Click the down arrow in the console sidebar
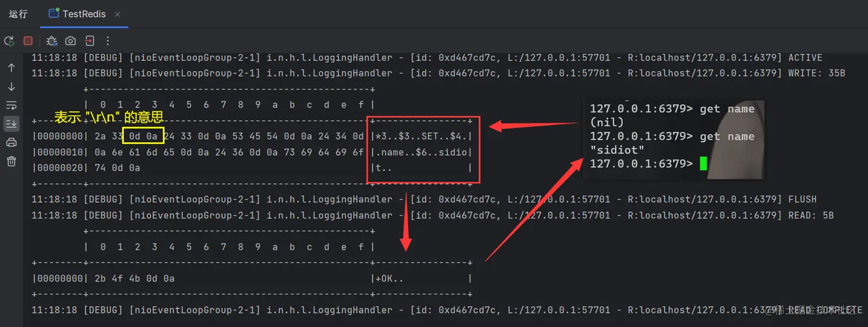Image resolution: width=868 pixels, height=327 pixels. click(11, 87)
